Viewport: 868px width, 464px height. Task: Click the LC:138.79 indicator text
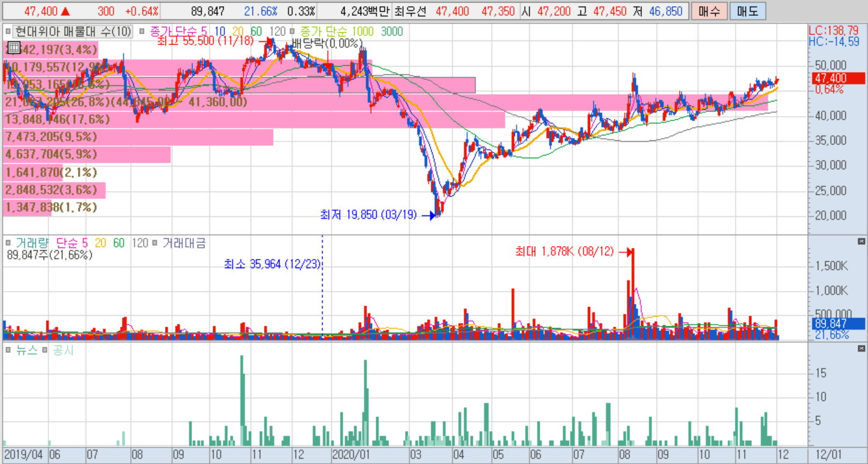coord(833,30)
